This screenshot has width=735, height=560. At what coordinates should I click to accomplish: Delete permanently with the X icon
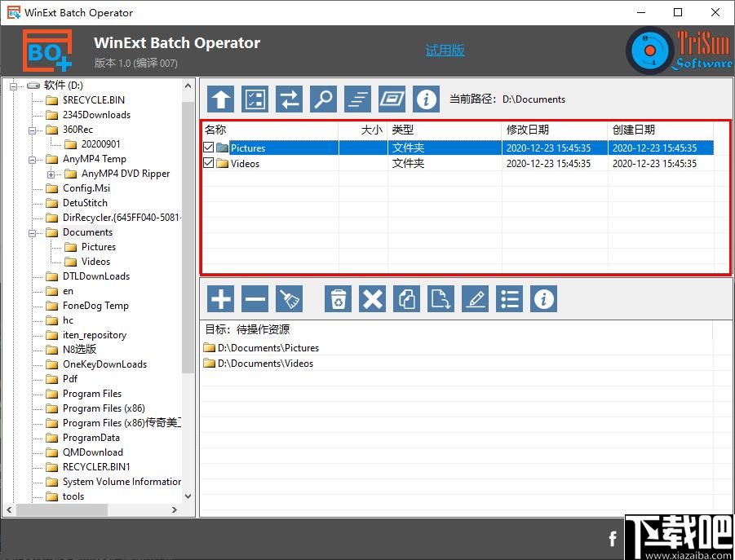pos(372,298)
